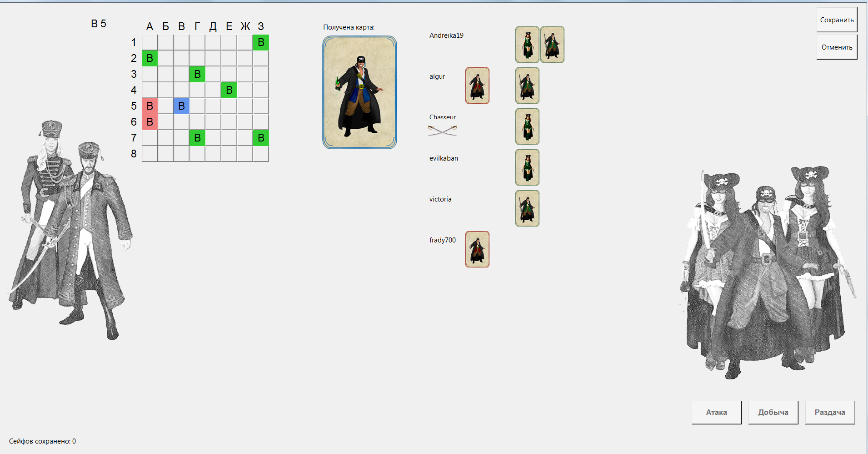
Task: Click green B cell at column З row 7
Action: [x=261, y=138]
